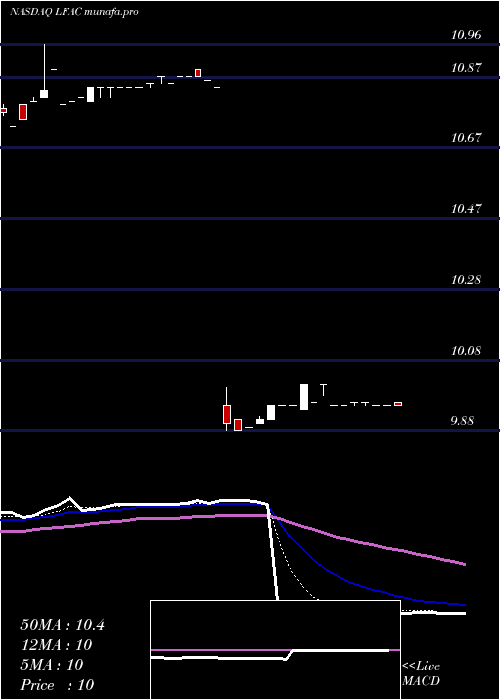The width and height of the screenshot is (500, 700).
Task: Click the 10.47 price axis label
Action: [466, 208]
